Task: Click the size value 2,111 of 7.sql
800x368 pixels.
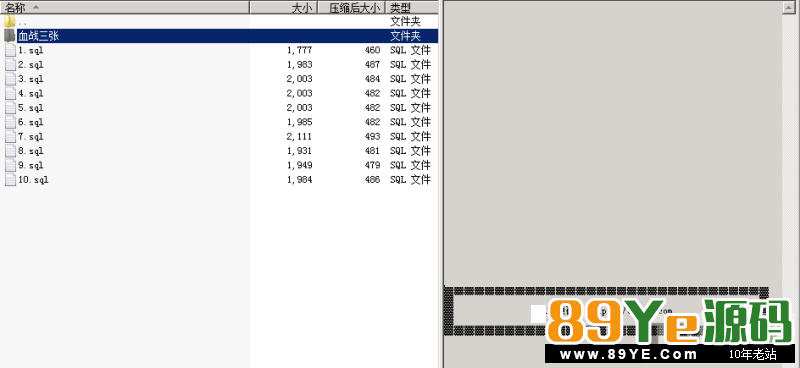Action: tap(299, 136)
